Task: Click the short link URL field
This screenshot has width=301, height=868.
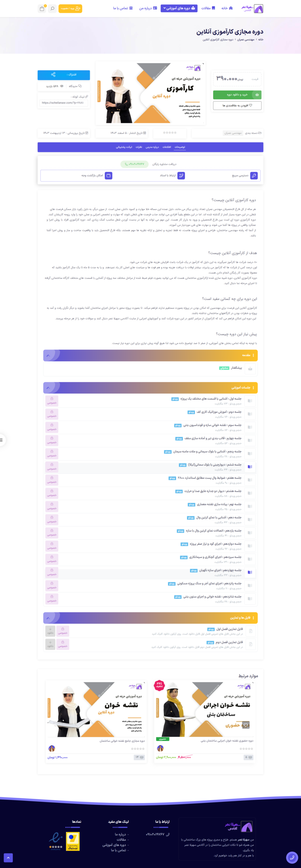Action: coord(64,103)
